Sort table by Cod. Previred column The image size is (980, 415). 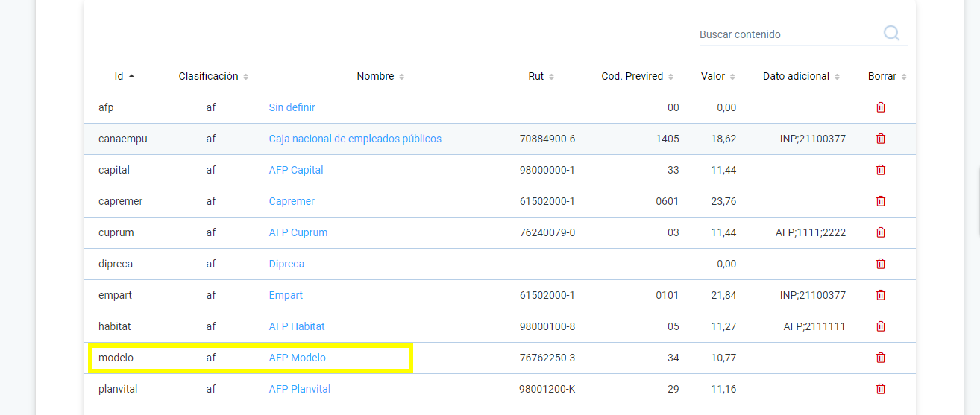pos(637,76)
